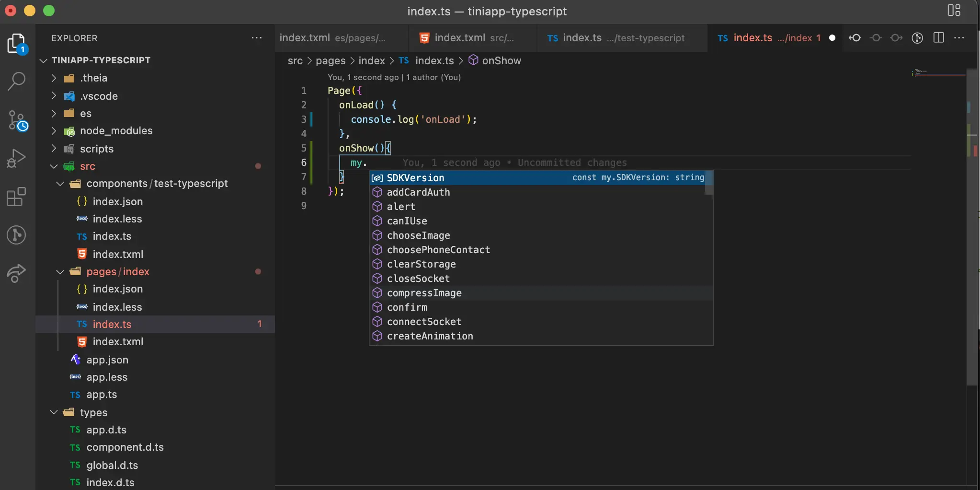Open the Source Control view
Image resolution: width=980 pixels, height=490 pixels.
tap(17, 120)
